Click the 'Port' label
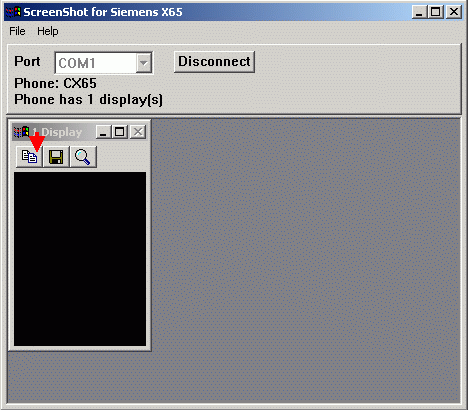The width and height of the screenshot is (468, 410). point(27,61)
